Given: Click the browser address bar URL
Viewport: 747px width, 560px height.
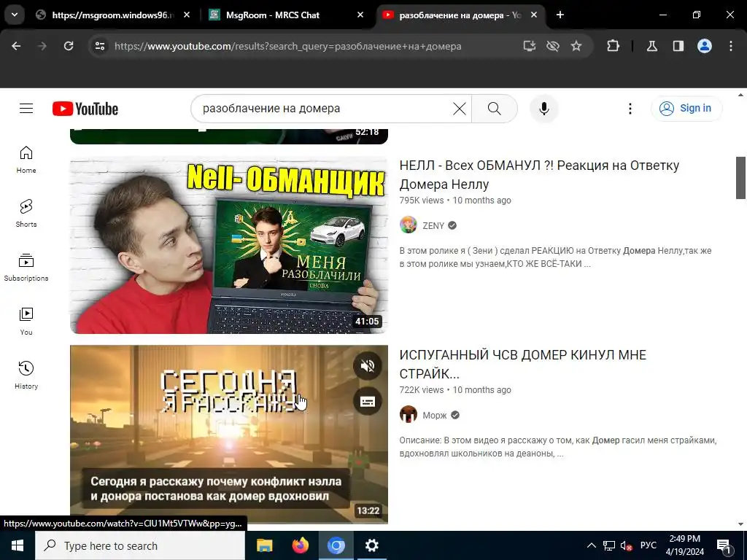Looking at the screenshot, I should click(287, 46).
